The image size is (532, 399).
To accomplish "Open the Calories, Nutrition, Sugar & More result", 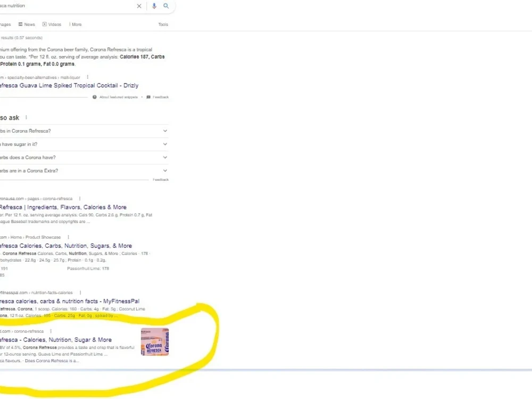I will (56, 340).
